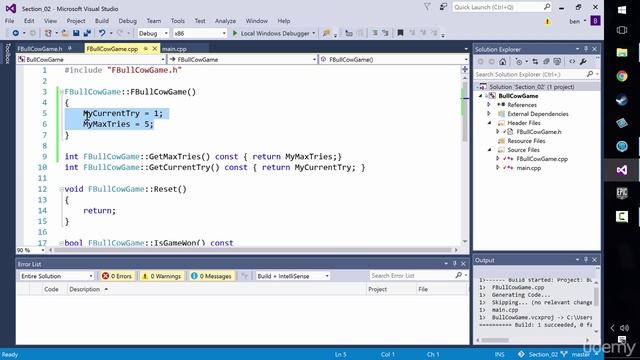Click the code editor vertical scrollbar thumb
This screenshot has width=640, height=360.
(x=464, y=112)
